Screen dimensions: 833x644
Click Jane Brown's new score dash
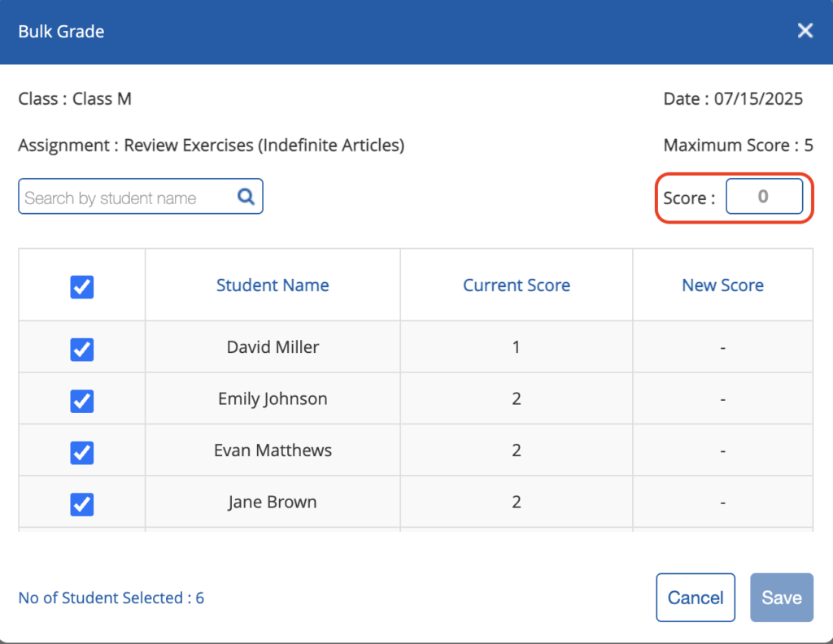tap(722, 503)
